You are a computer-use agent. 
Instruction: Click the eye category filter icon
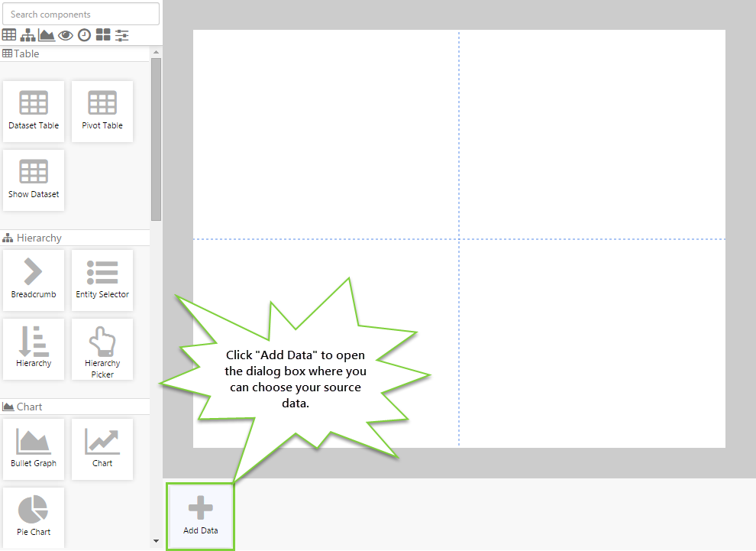(x=66, y=35)
